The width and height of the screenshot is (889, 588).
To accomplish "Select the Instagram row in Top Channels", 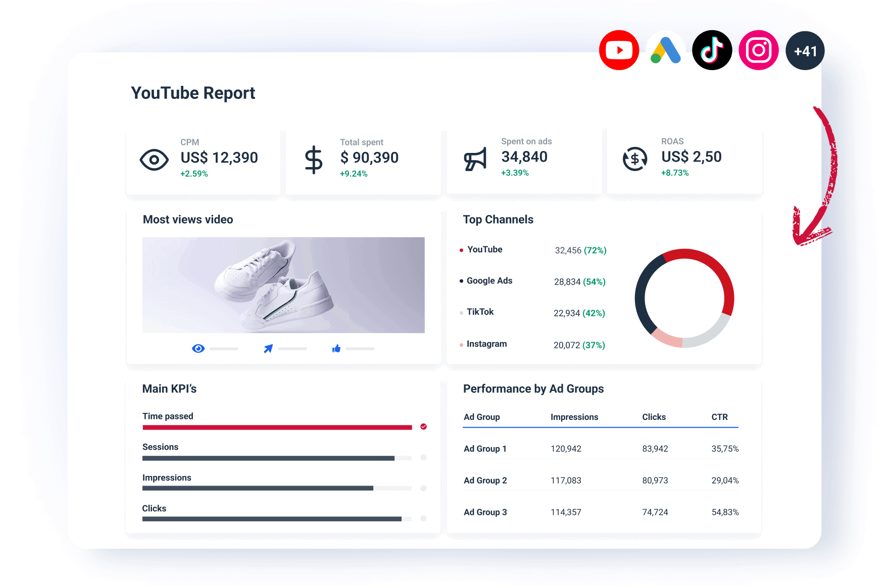I will click(532, 344).
